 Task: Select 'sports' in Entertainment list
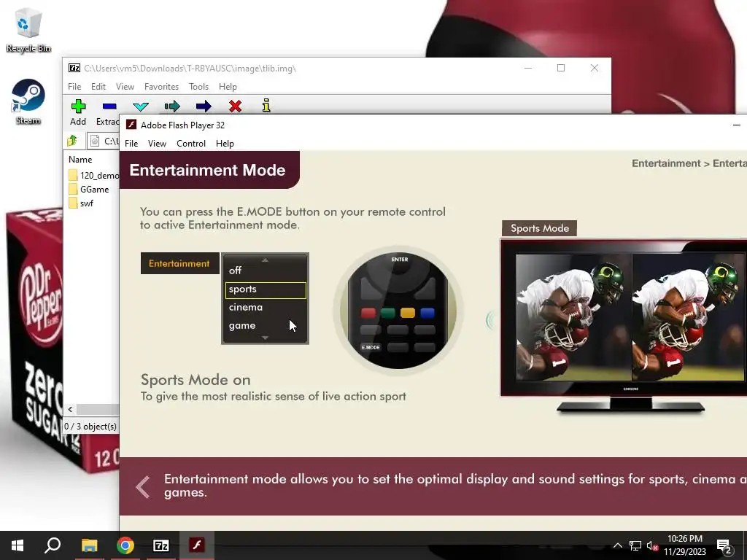(x=266, y=290)
